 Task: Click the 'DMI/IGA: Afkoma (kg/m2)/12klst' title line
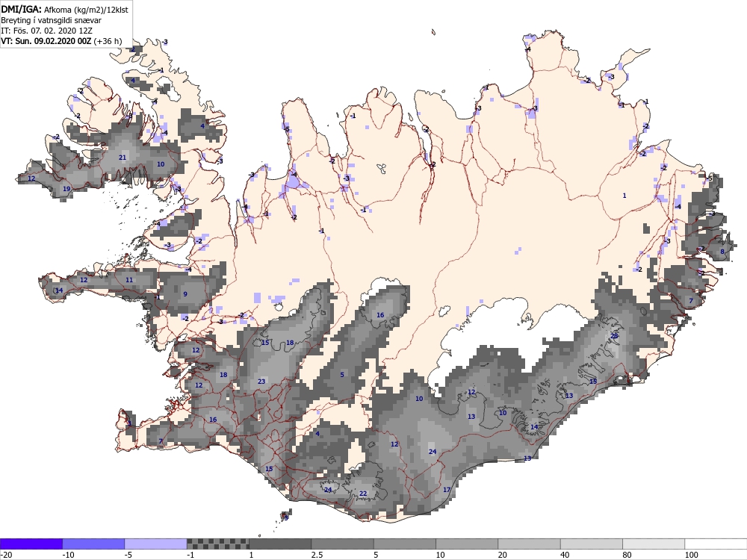point(64,9)
